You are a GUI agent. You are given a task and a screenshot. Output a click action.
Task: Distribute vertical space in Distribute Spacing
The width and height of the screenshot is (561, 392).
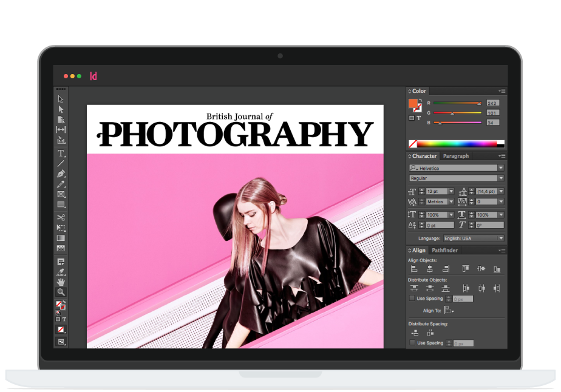pos(415,333)
